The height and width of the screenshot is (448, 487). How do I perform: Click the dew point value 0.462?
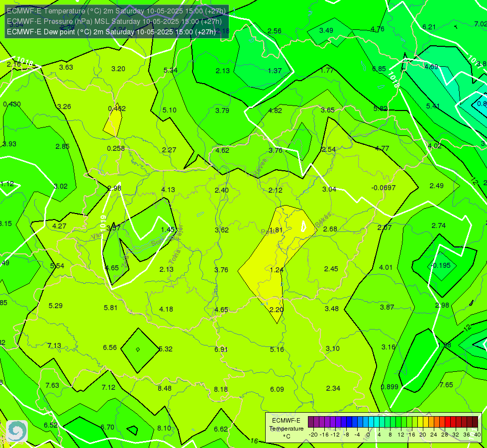pos(117,109)
